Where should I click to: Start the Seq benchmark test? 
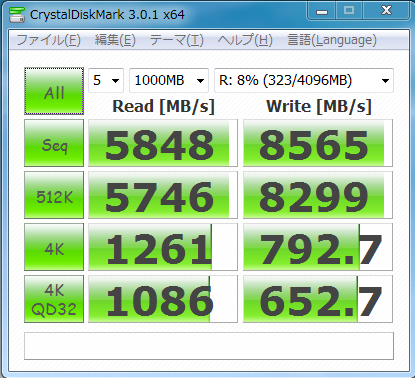point(54,143)
